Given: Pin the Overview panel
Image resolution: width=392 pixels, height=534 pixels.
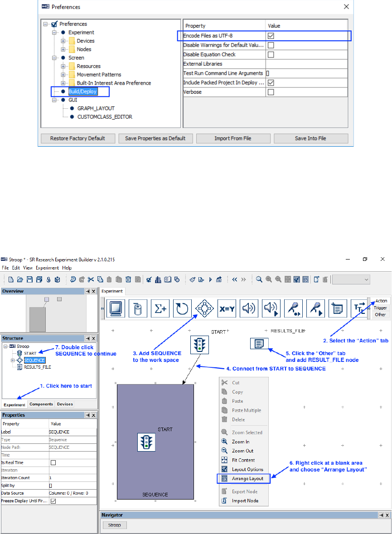Looking at the screenshot, I should pos(87,291).
